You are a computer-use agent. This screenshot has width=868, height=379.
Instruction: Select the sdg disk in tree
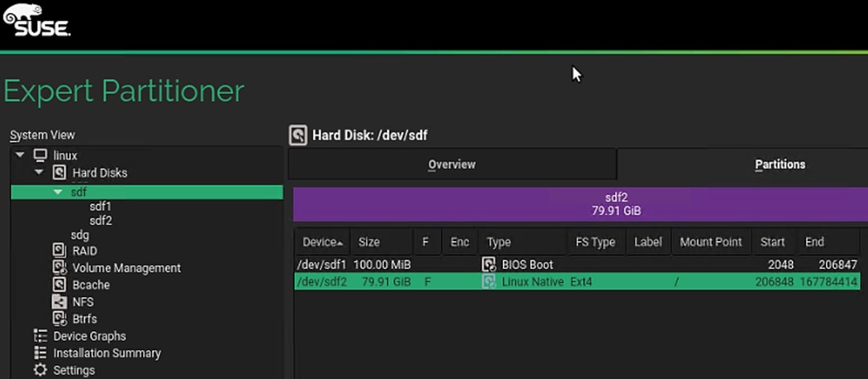[80, 235]
